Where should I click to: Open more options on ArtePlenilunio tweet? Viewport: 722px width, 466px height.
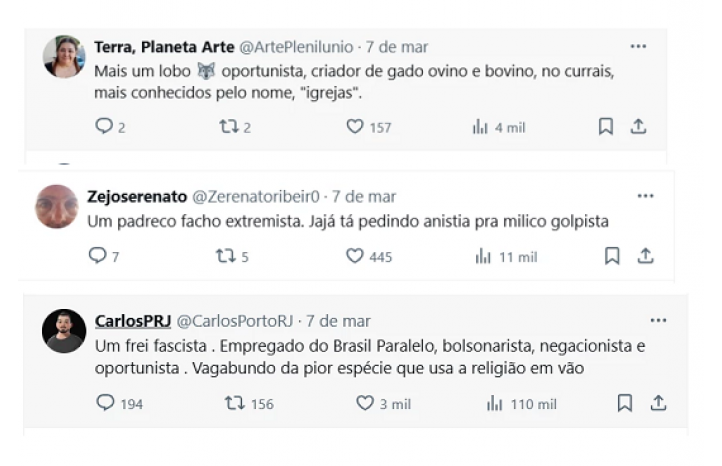(x=638, y=46)
